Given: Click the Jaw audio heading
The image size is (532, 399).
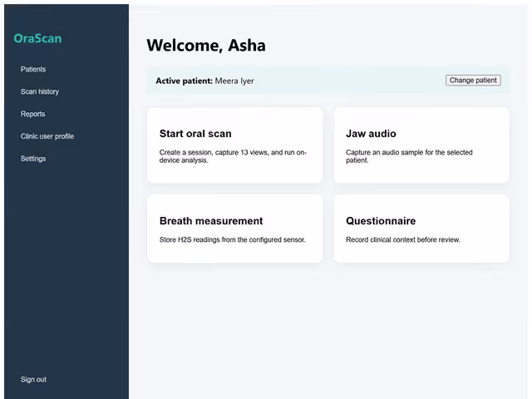Looking at the screenshot, I should point(371,134).
